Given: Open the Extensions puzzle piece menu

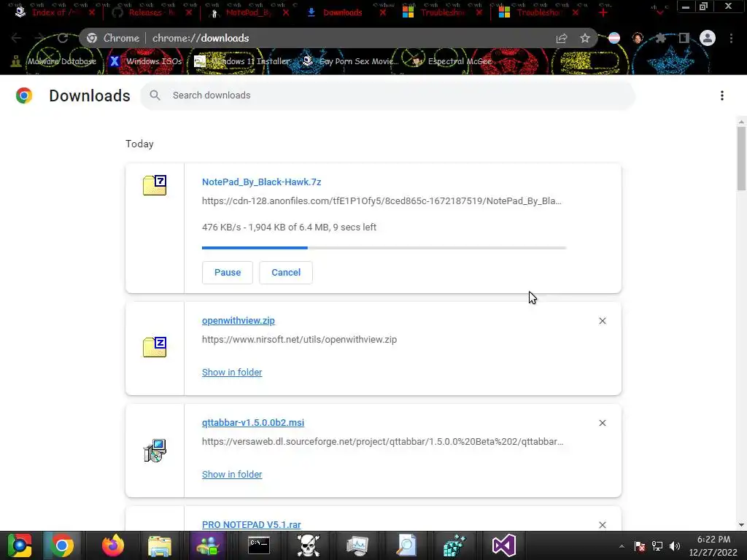Looking at the screenshot, I should (660, 38).
